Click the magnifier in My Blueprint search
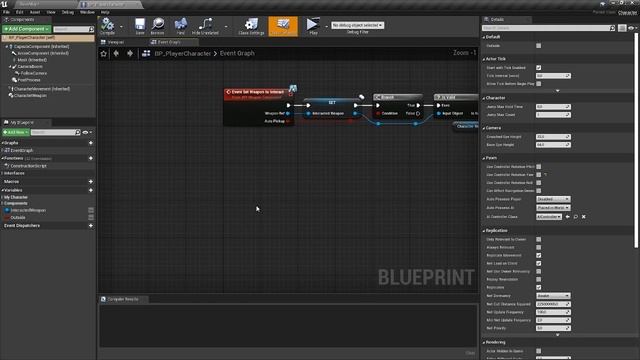The width and height of the screenshot is (640, 360). [x=78, y=132]
